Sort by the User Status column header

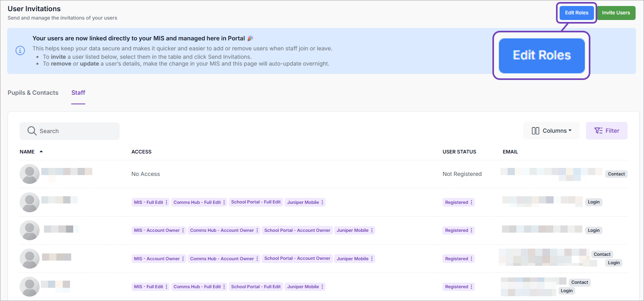pos(459,152)
